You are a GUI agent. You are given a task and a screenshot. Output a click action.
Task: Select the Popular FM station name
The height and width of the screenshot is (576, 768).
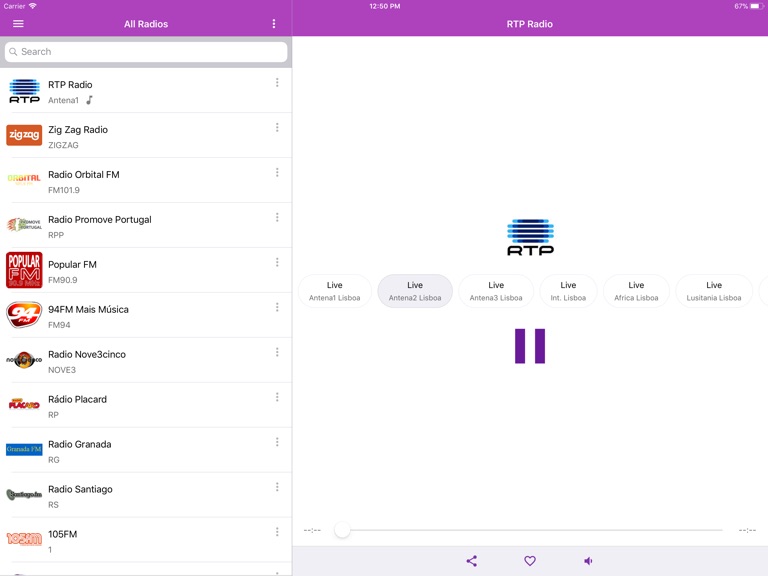point(72,264)
